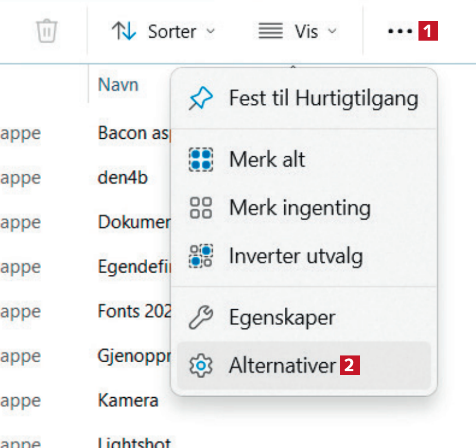Choose Merk alt in the menu
This screenshot has height=448, width=476.
point(267,159)
